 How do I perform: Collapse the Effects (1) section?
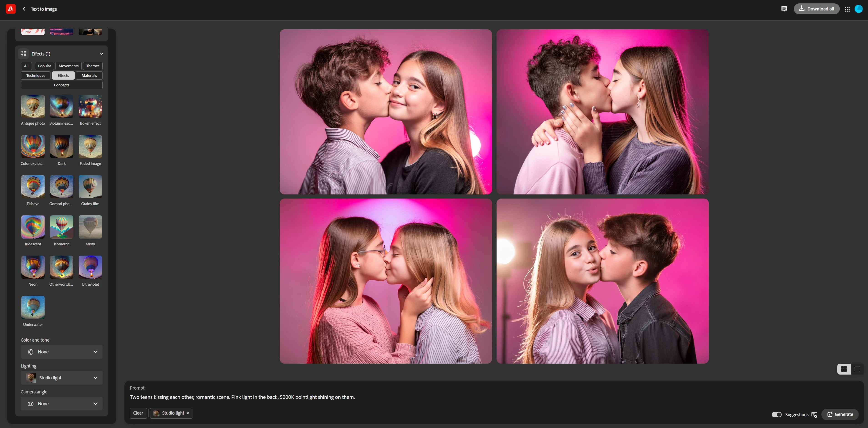click(x=101, y=54)
